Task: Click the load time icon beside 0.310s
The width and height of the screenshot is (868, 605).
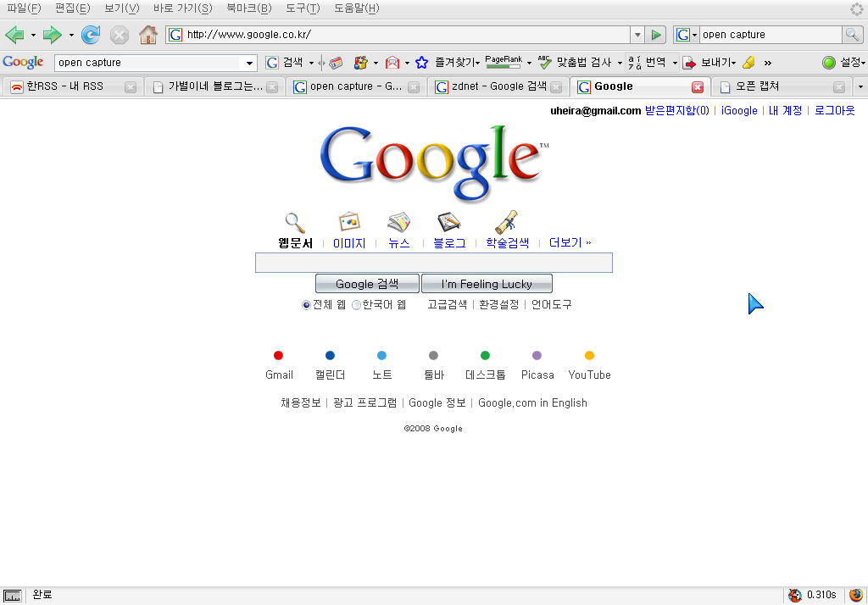Action: pos(795,595)
